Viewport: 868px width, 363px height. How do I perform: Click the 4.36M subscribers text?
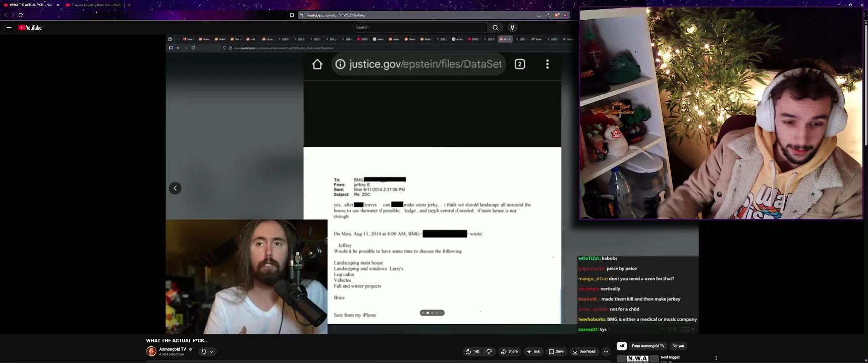(x=172, y=354)
